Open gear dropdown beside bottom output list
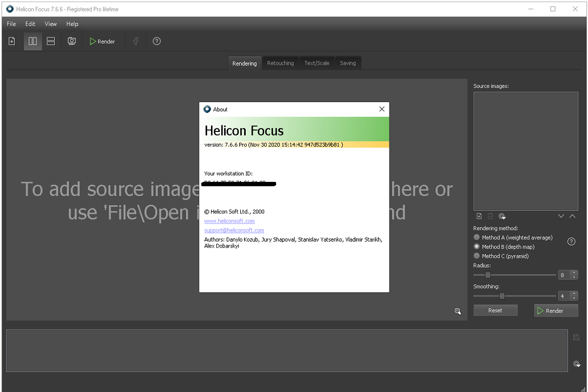Screen dimensions: 588x392 [x=577, y=363]
